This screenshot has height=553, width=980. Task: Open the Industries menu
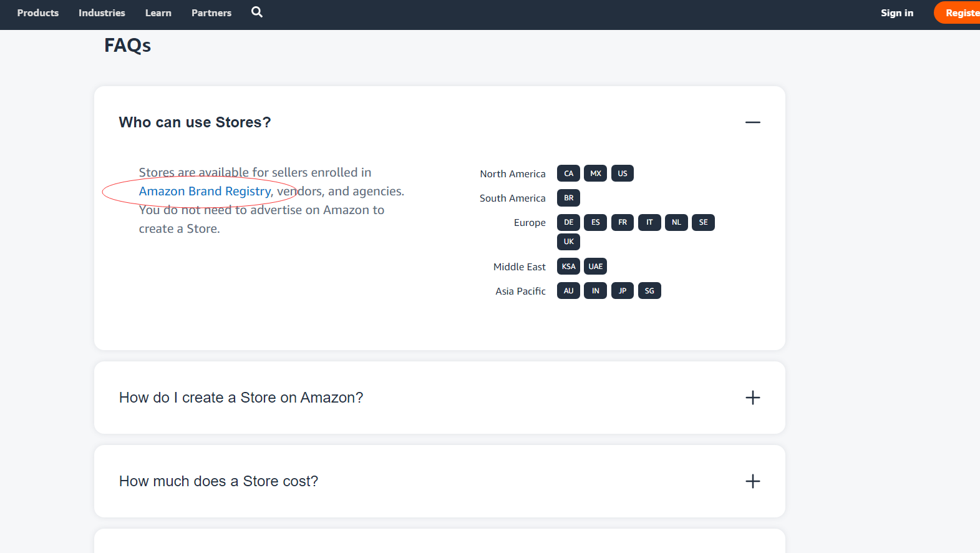(x=102, y=12)
